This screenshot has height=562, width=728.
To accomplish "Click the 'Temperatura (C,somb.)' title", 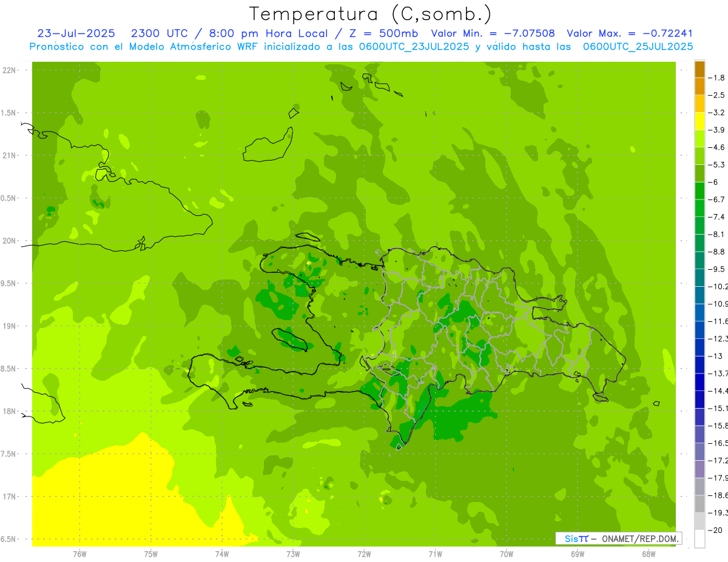I will coord(371,13).
